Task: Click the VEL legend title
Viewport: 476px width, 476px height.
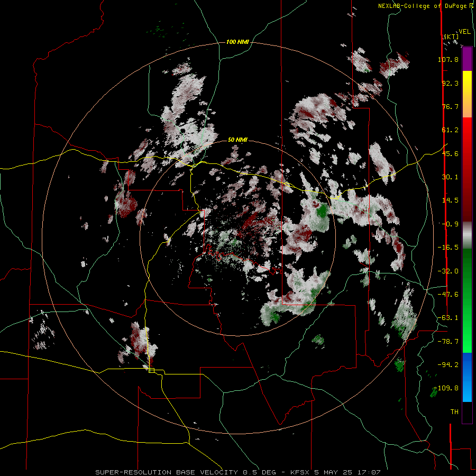Action: coord(464,32)
